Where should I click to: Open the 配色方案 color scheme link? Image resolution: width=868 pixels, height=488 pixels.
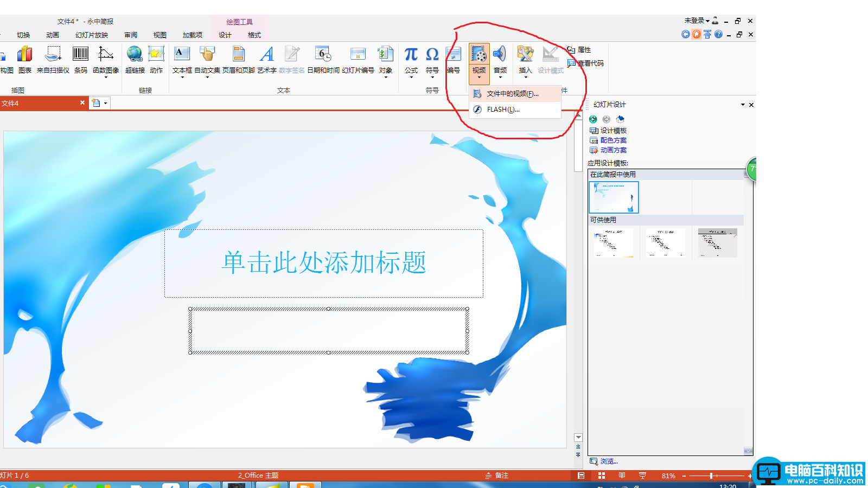click(x=614, y=140)
